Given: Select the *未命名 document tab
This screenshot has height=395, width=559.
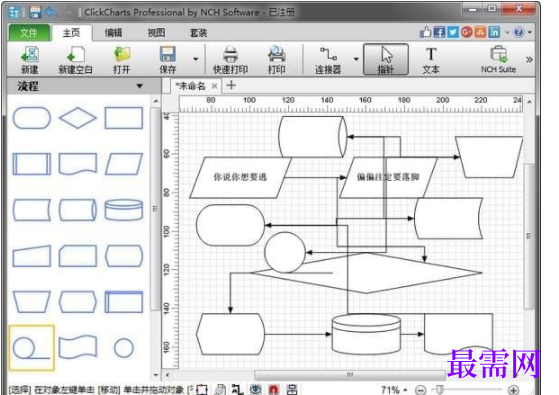Looking at the screenshot, I should pos(190,86).
